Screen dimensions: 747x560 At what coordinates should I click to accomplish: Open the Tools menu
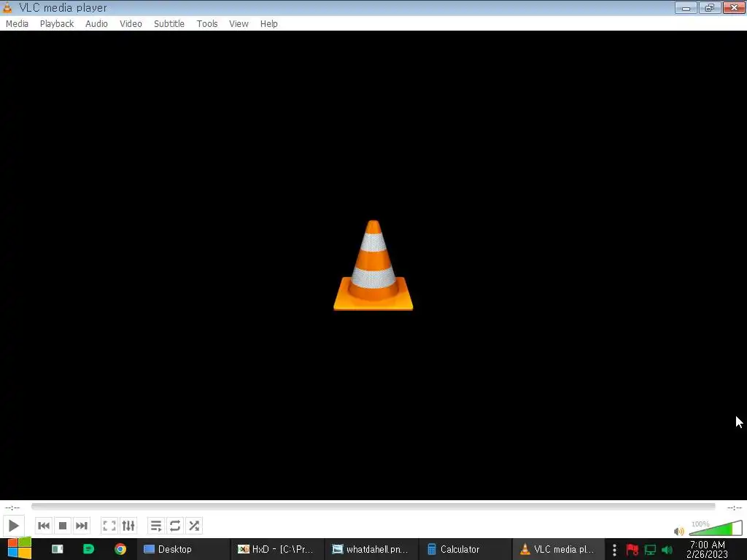(207, 24)
